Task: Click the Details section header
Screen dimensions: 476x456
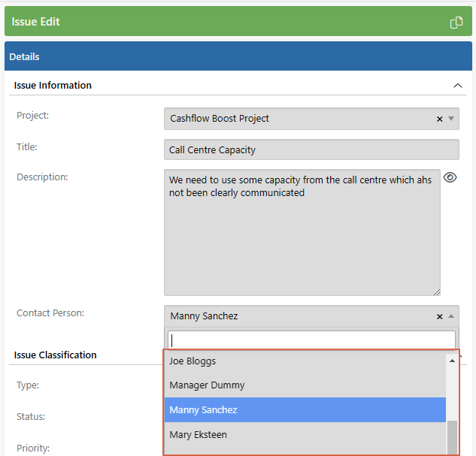Action: [238, 56]
